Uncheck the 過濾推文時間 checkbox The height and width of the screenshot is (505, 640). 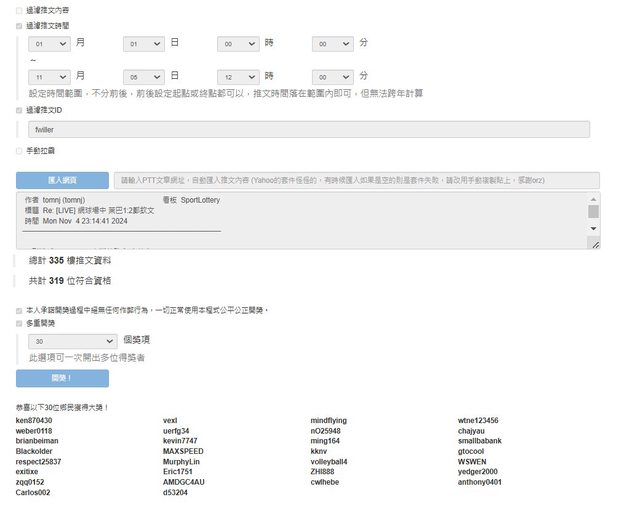pos(19,24)
